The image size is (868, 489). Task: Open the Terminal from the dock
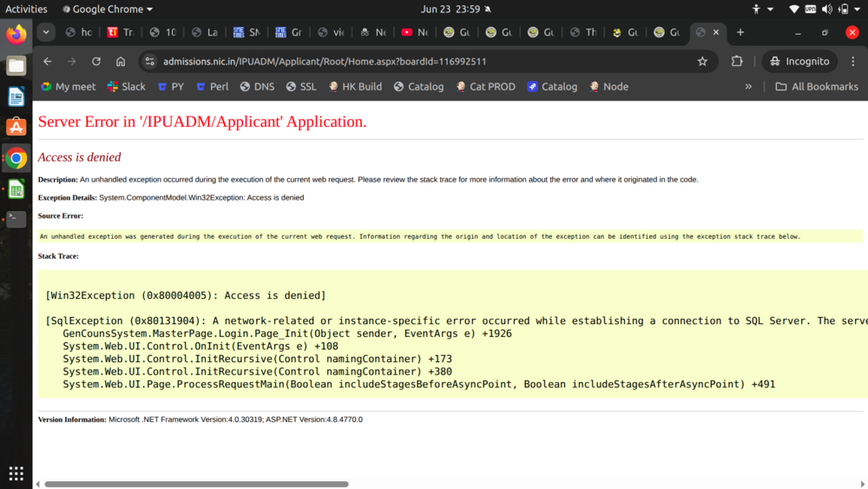pyautogui.click(x=16, y=219)
